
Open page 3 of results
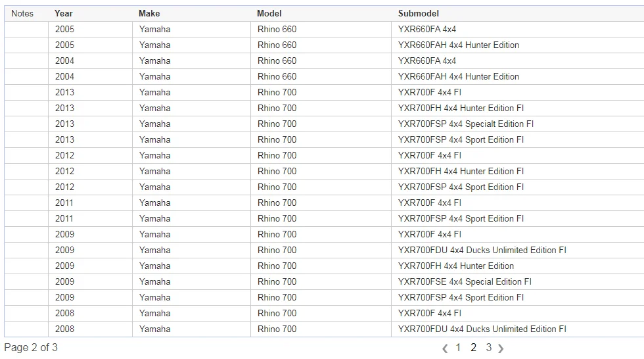coord(489,348)
